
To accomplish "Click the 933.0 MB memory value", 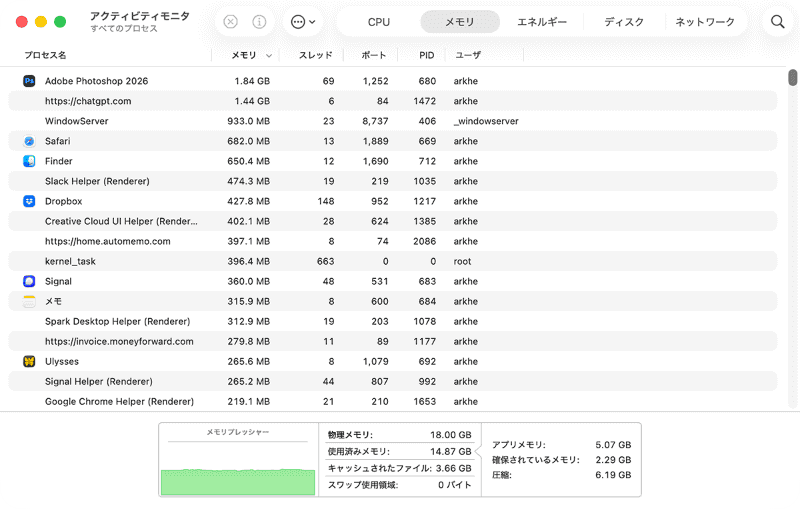I will pyautogui.click(x=248, y=121).
